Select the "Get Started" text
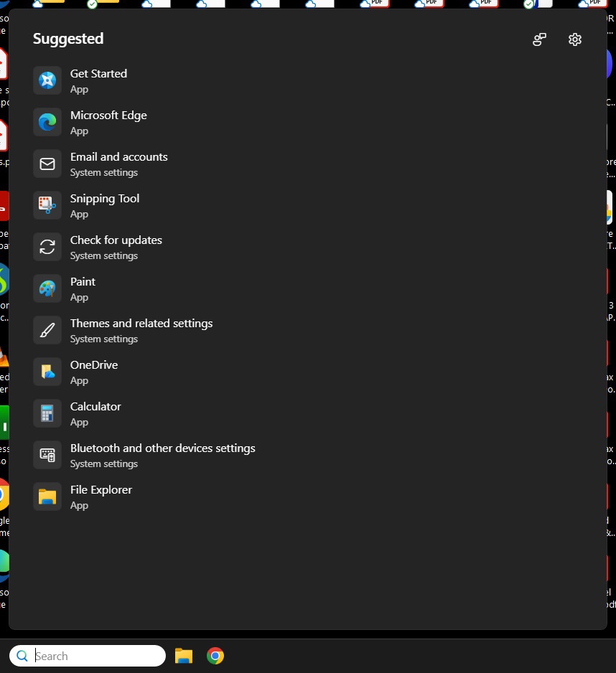Viewport: 616px width, 673px height. pos(98,74)
